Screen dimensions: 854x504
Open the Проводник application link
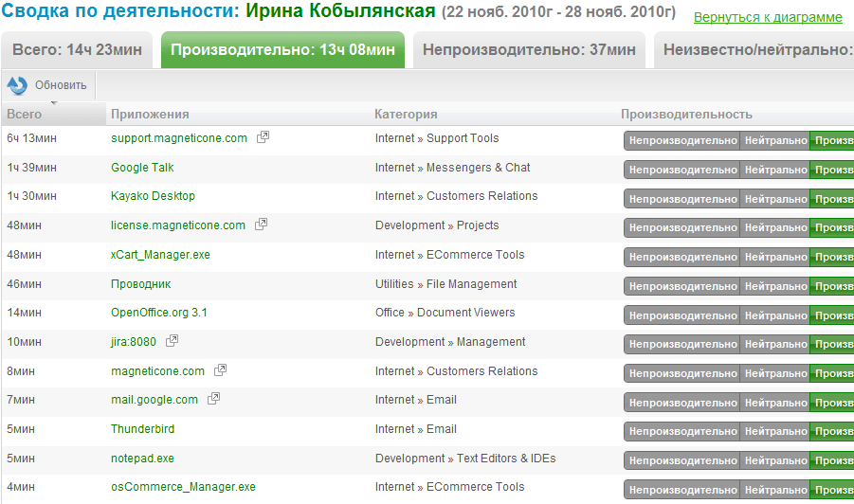point(140,284)
